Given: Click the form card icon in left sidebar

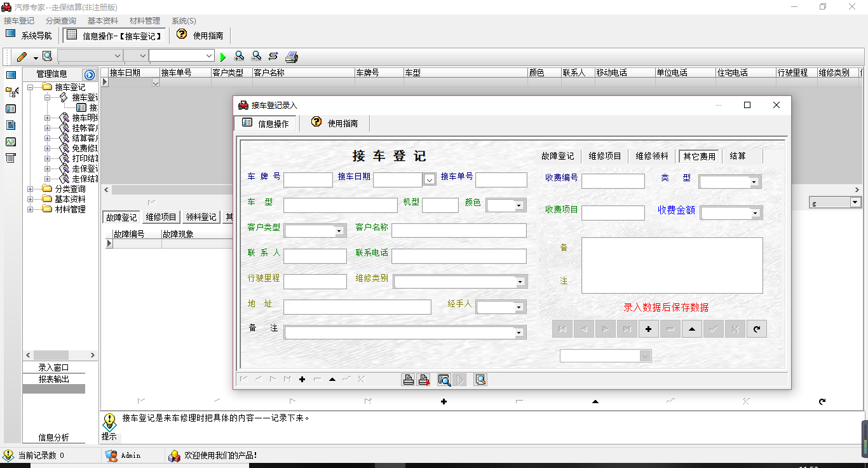Looking at the screenshot, I should (x=11, y=109).
